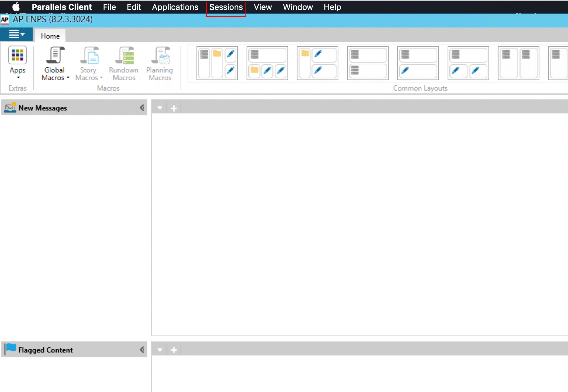Choose fourth layout with two stacked lists
Screen dimensions: 568x392
pyautogui.click(x=368, y=63)
